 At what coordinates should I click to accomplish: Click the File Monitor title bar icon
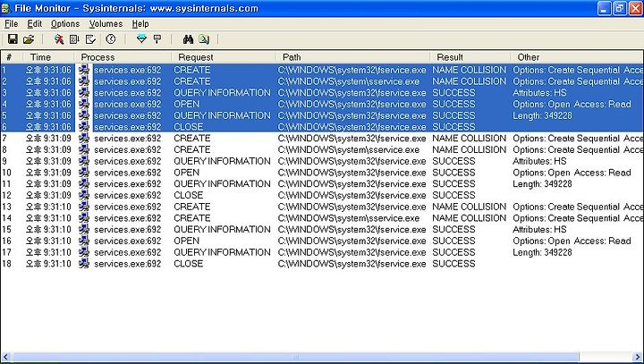pos(5,8)
